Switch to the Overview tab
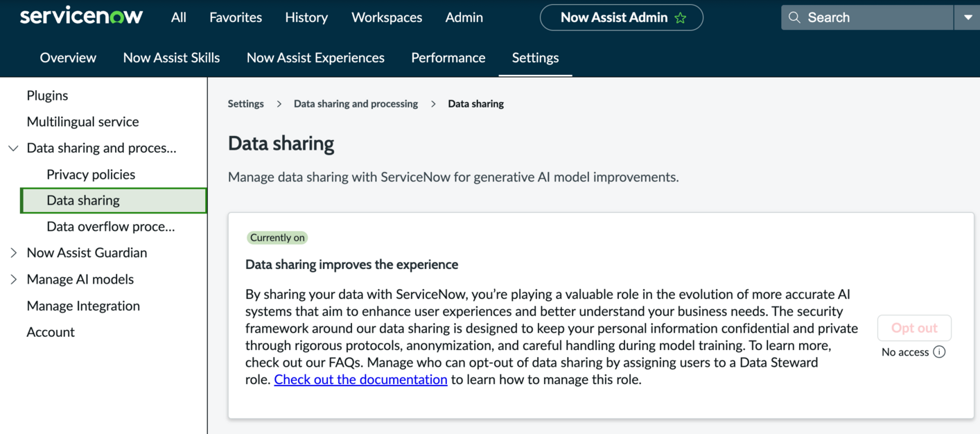 (68, 58)
